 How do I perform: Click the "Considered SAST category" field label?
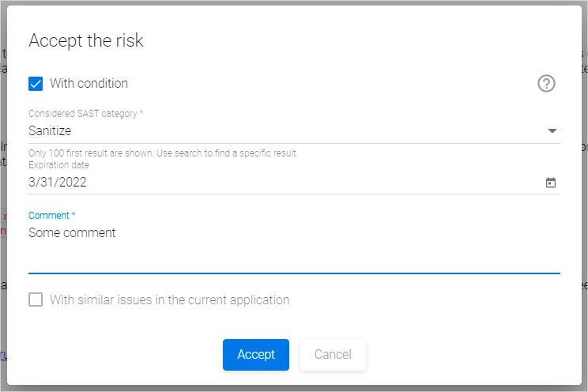[x=85, y=114]
